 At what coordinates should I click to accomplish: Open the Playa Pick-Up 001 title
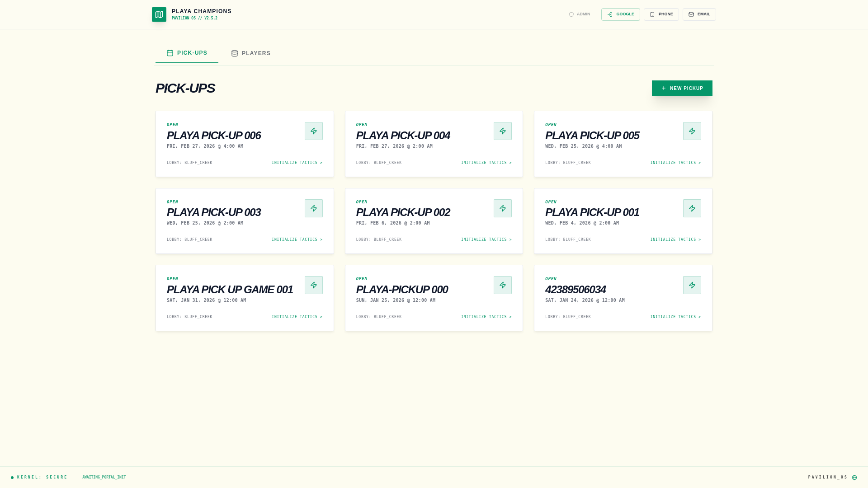click(x=592, y=212)
